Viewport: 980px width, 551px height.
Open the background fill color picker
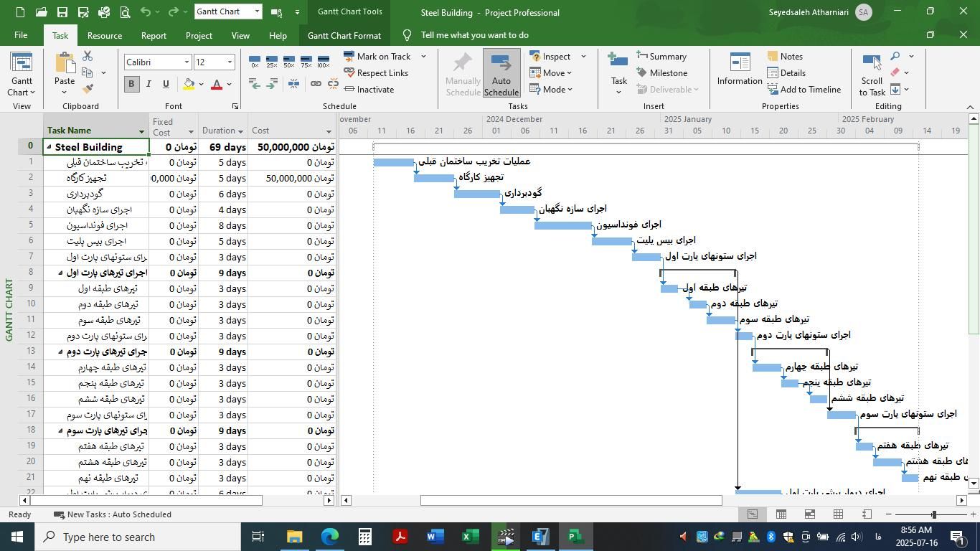point(189,84)
